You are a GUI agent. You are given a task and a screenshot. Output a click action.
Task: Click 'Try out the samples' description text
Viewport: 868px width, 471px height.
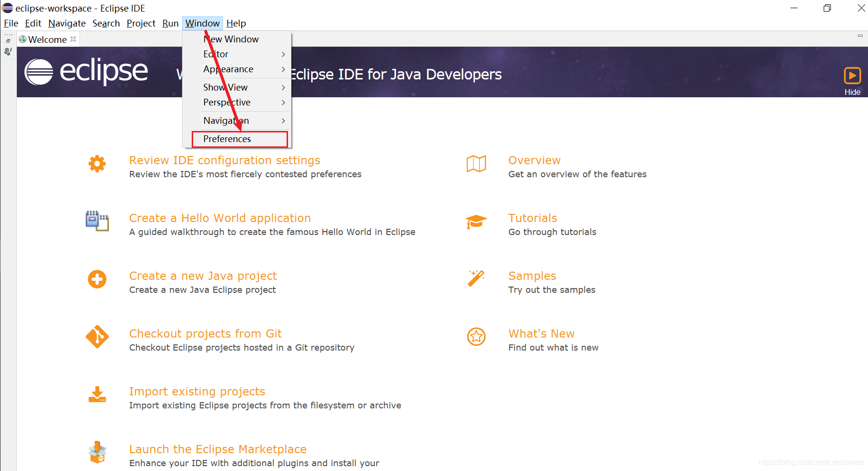pyautogui.click(x=552, y=290)
